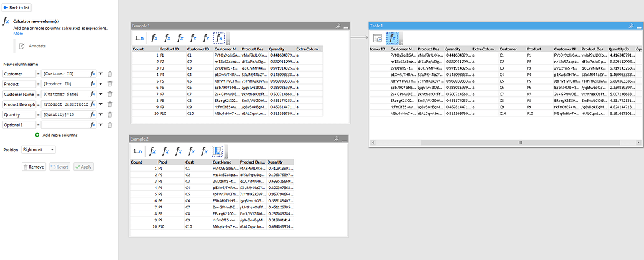Expand column picker dropdown for Customer row
Image resolution: width=644 pixels, height=260 pixels.
click(x=101, y=74)
